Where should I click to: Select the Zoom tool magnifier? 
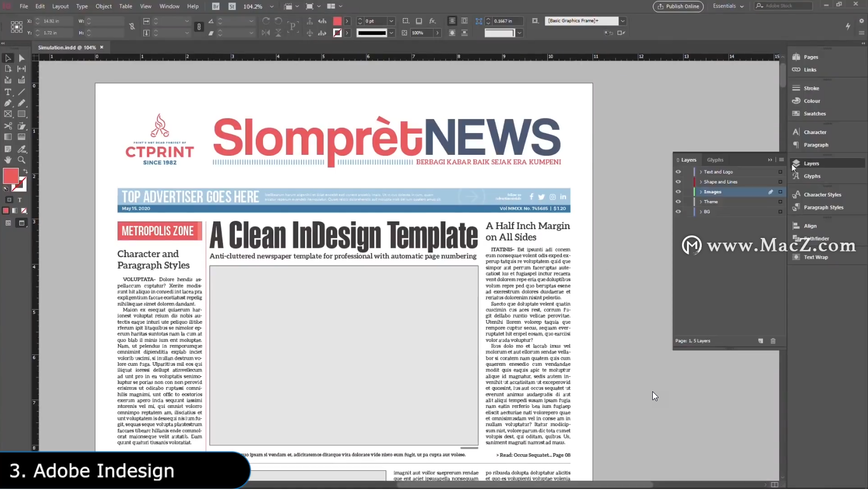click(21, 160)
